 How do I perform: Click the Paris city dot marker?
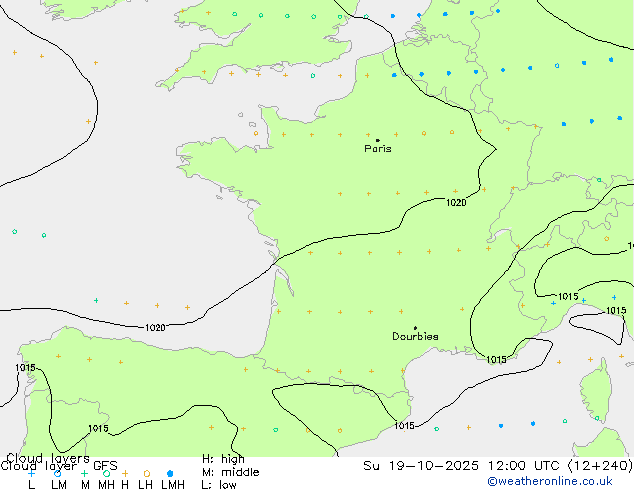pyautogui.click(x=378, y=140)
